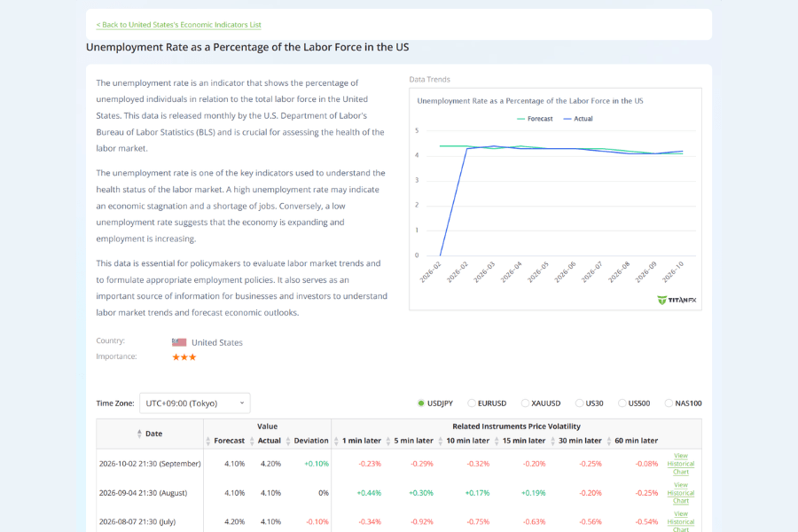The height and width of the screenshot is (532, 798).
Task: Click the -0.23% value in September row
Action: click(370, 464)
